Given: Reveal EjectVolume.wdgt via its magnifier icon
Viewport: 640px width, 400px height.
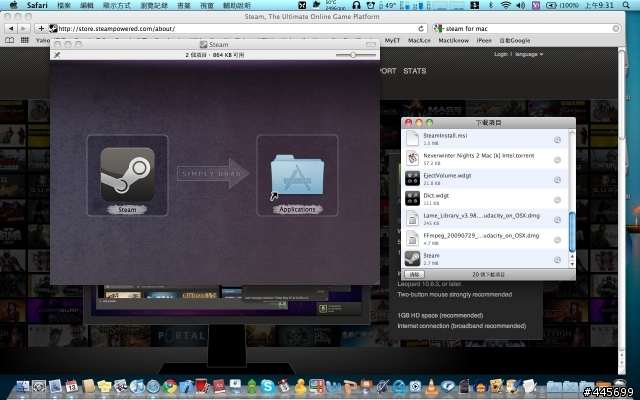Looking at the screenshot, I should coord(557,180).
